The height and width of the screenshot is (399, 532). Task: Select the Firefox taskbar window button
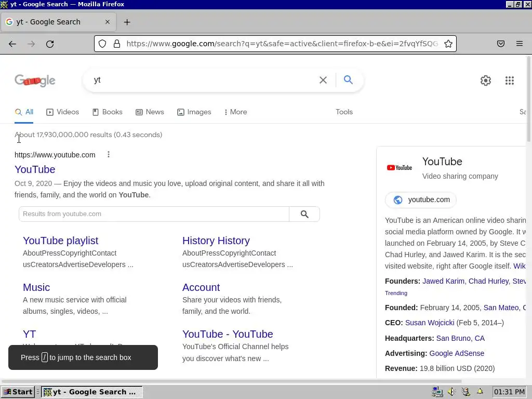click(91, 392)
